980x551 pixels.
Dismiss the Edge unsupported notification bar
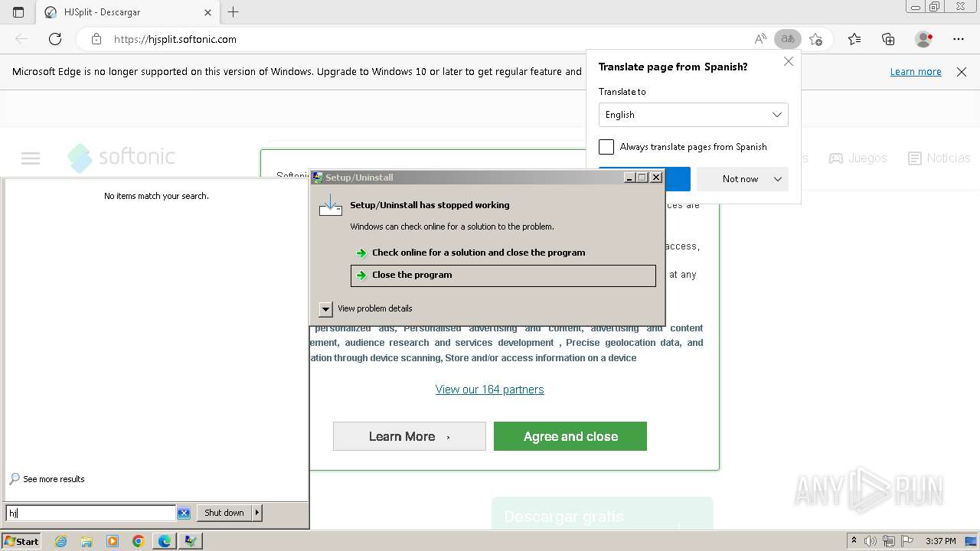(962, 72)
